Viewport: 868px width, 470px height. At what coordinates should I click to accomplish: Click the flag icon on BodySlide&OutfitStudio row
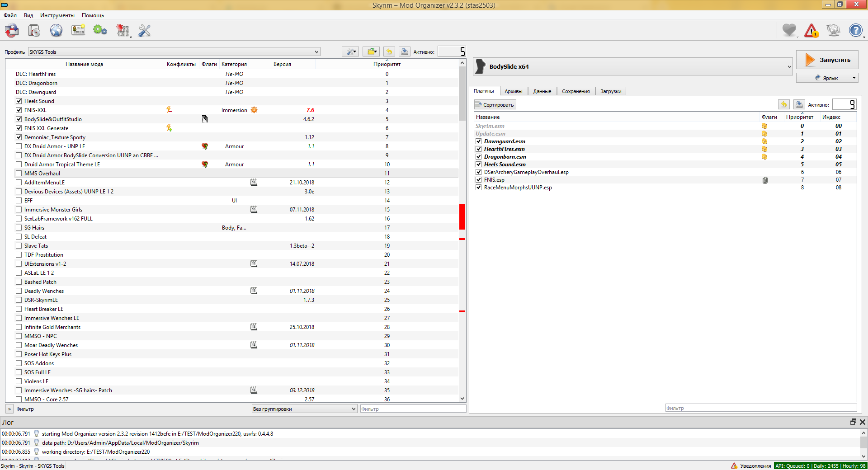click(x=205, y=119)
